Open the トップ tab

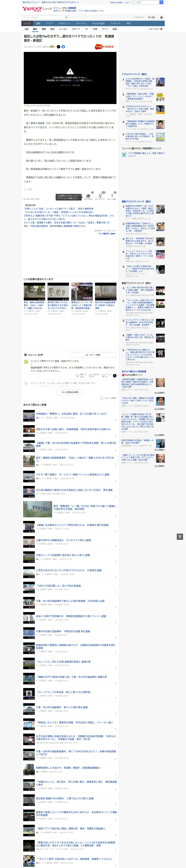(27, 24)
